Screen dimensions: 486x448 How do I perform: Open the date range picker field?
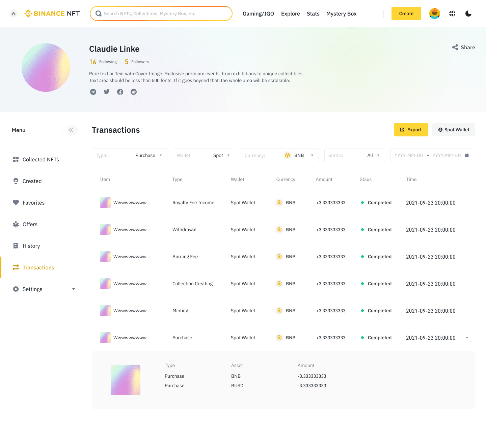[x=432, y=155]
